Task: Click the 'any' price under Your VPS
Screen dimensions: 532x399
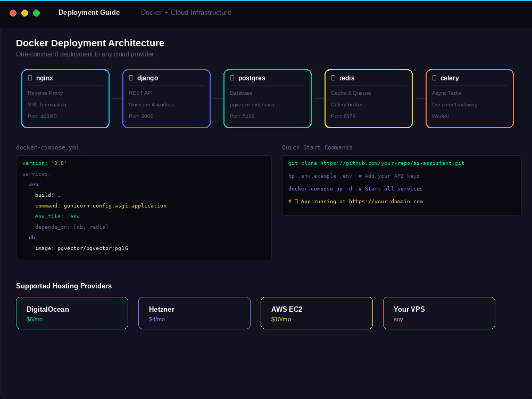Action: coord(398,320)
